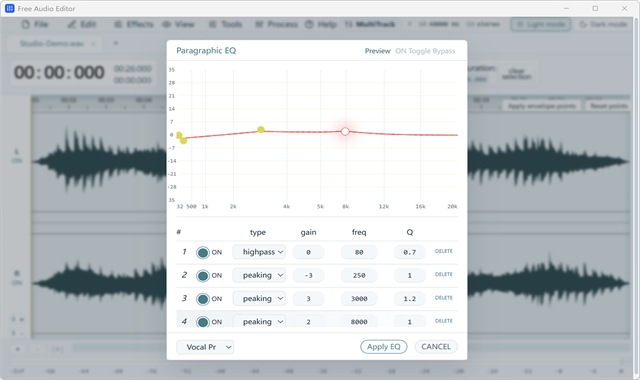Open the Effects menu

pyautogui.click(x=133, y=24)
